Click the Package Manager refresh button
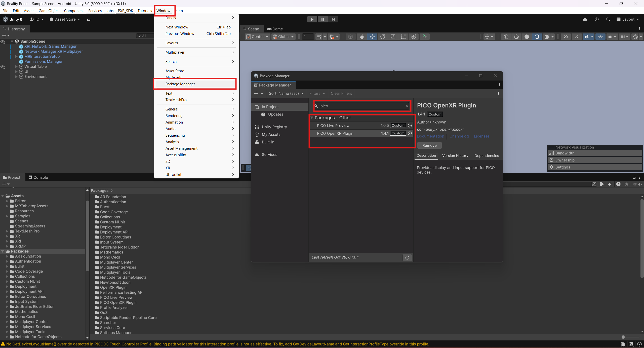644x348 pixels. click(x=407, y=257)
